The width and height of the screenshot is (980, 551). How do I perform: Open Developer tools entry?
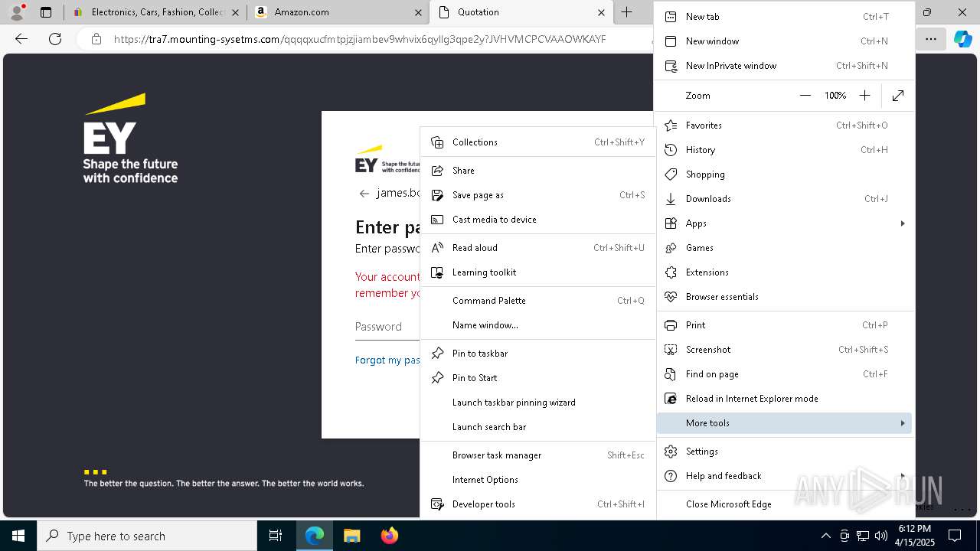point(538,504)
